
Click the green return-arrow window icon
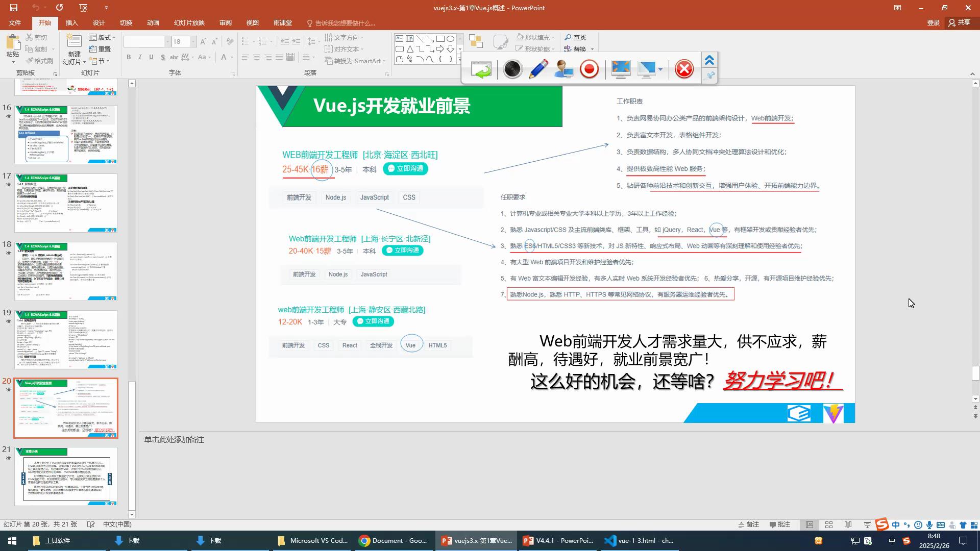click(x=481, y=69)
